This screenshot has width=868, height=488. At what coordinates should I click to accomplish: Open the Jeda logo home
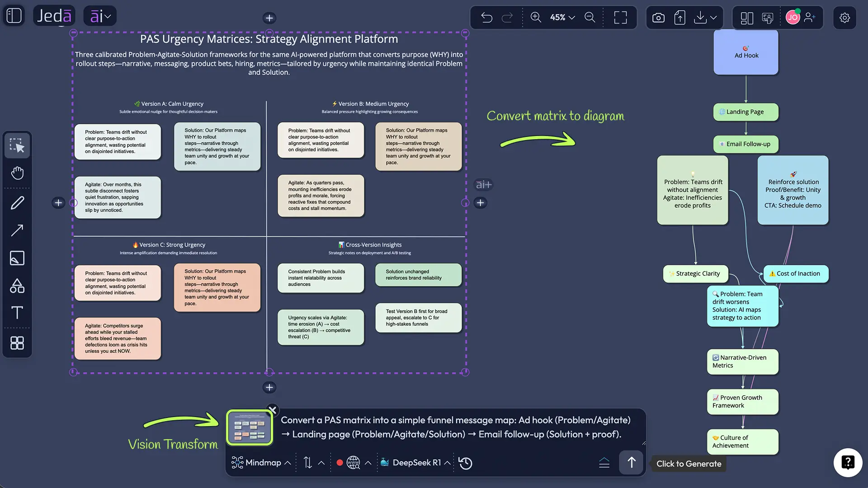[x=54, y=16]
